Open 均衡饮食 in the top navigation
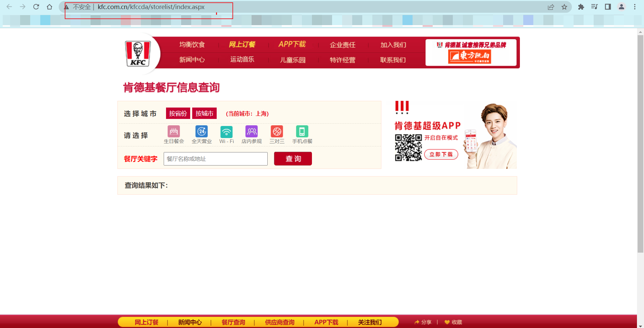644x328 pixels. 192,45
